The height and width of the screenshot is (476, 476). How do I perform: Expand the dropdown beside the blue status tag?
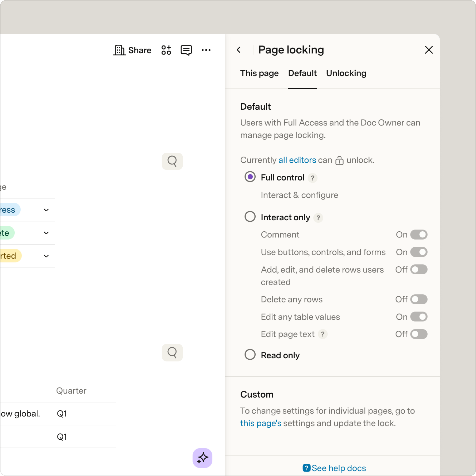(46, 210)
